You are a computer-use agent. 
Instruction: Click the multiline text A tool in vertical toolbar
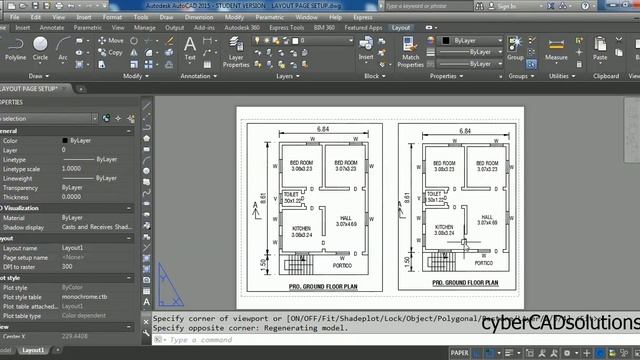coord(147,302)
